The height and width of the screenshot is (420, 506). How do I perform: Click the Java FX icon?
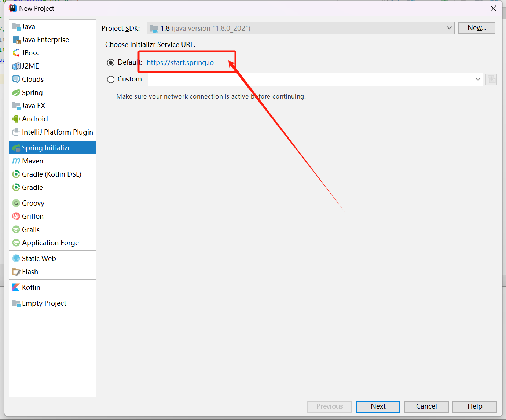tap(16, 106)
